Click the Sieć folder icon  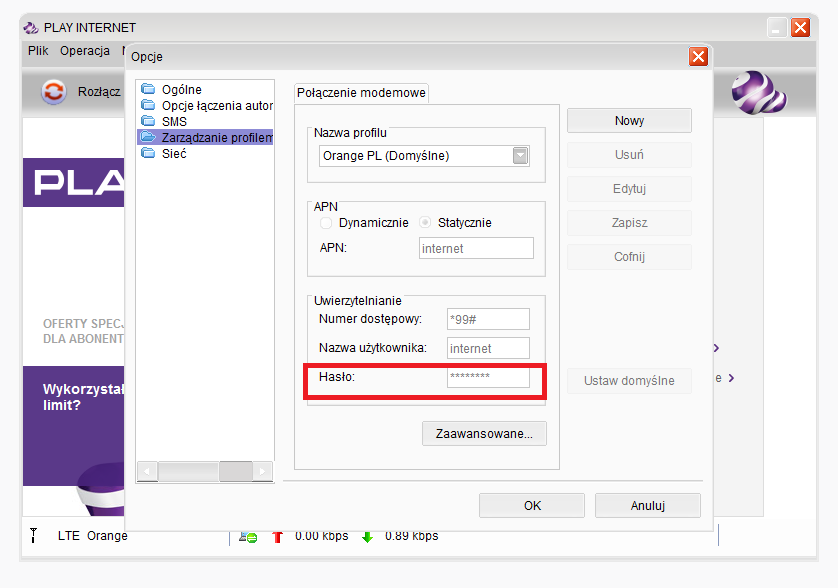(x=148, y=153)
